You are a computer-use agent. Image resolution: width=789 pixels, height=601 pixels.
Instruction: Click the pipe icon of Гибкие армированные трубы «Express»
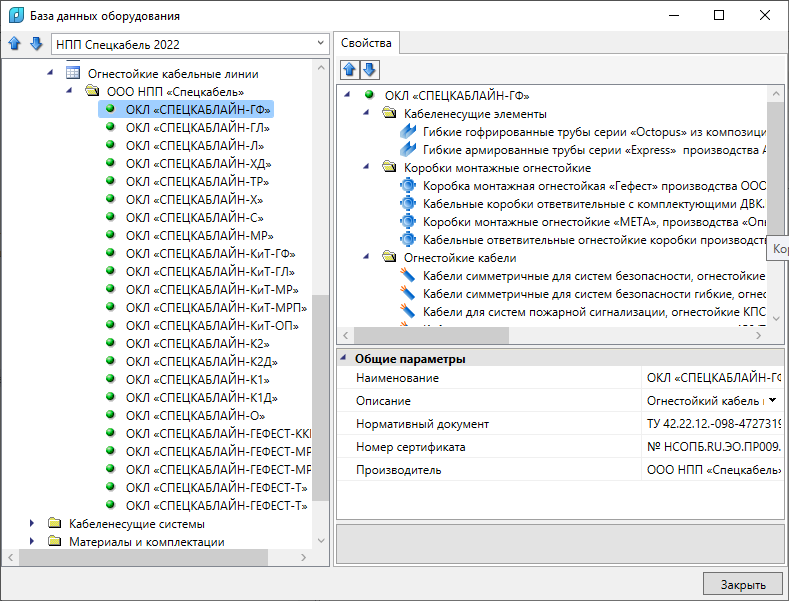(408, 149)
